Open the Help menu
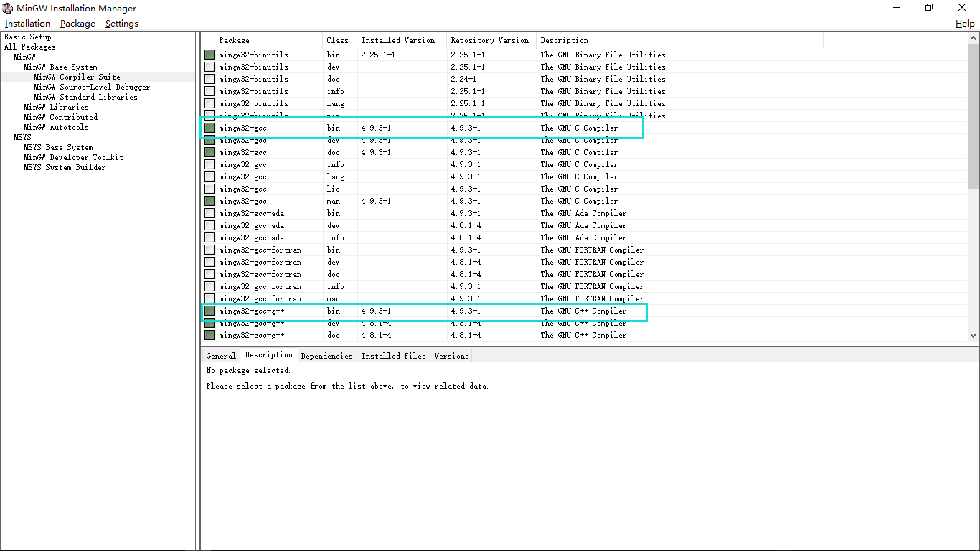This screenshot has height=551, width=980. [965, 24]
